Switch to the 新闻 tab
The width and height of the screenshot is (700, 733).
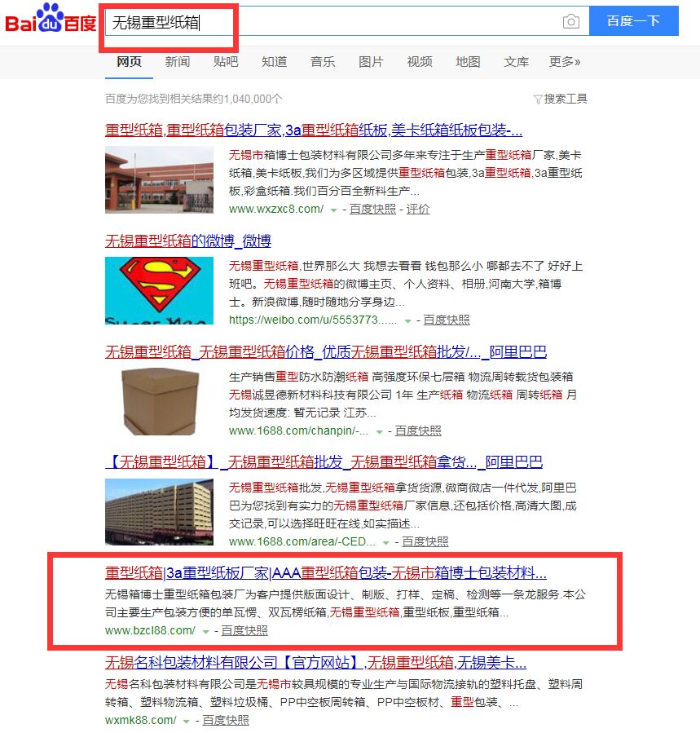tap(177, 62)
